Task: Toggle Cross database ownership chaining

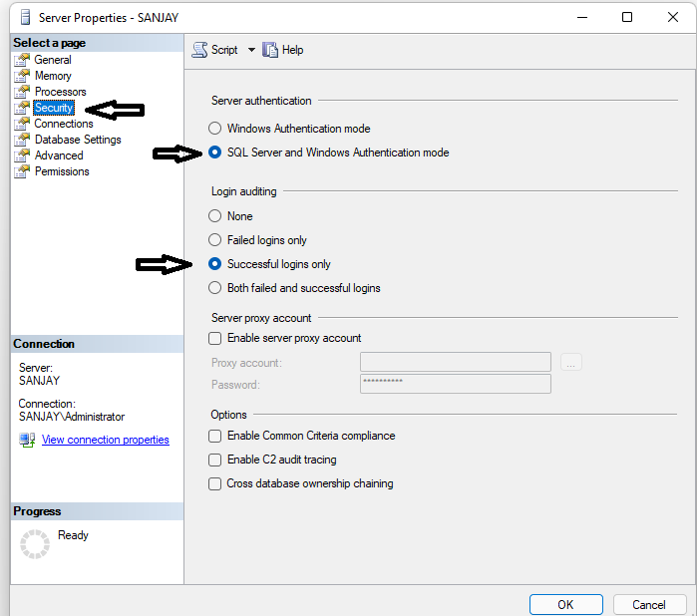Action: [x=215, y=483]
